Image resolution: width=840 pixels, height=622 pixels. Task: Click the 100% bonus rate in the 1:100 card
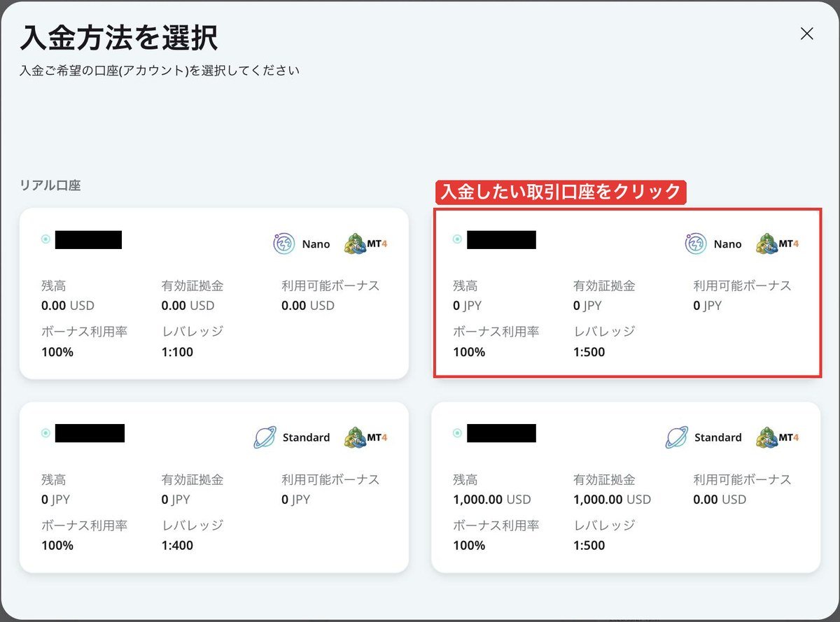click(x=57, y=352)
